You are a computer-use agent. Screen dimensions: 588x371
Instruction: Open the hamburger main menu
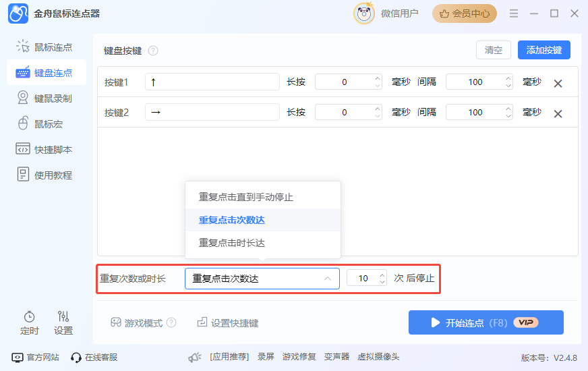(x=514, y=13)
